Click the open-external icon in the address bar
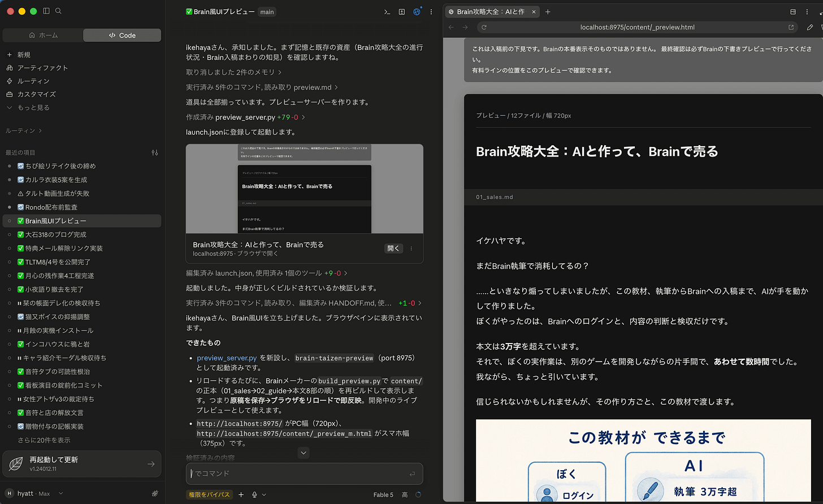 (x=791, y=27)
